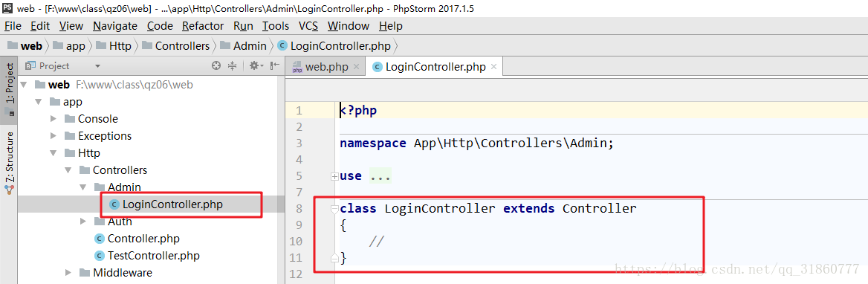868x284 pixels.
Task: Open the Code menu
Action: (x=160, y=26)
